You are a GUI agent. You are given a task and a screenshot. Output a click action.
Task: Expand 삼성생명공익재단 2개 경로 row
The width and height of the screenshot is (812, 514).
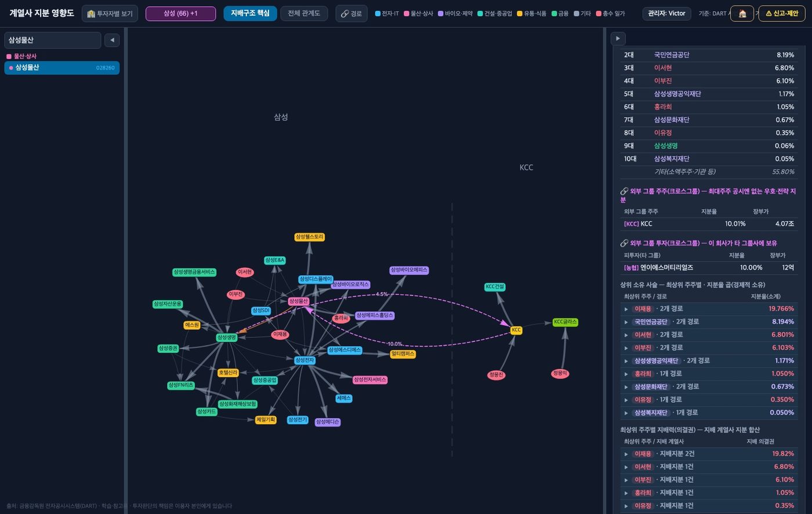point(709,360)
